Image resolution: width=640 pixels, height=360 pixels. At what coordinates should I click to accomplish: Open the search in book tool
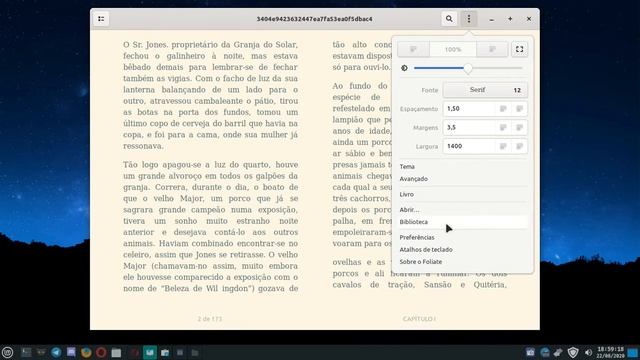pos(449,19)
